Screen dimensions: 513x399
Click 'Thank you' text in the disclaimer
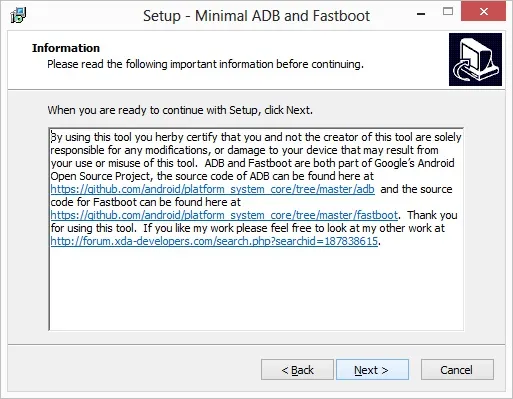click(x=432, y=215)
